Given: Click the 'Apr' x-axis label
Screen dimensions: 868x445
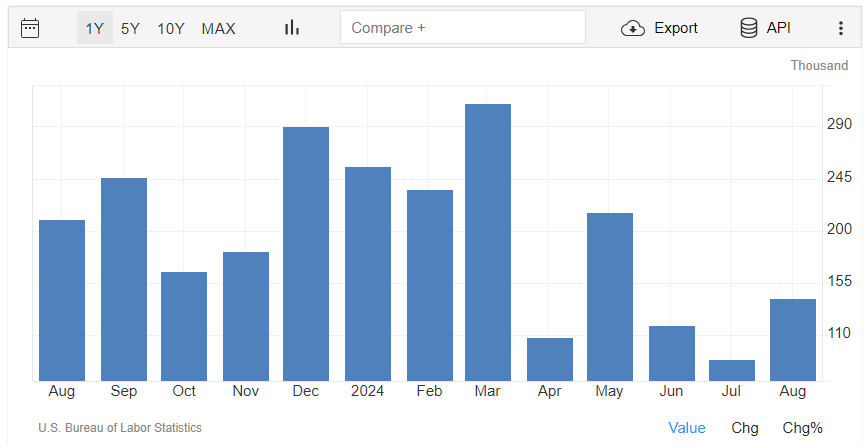Looking at the screenshot, I should [x=549, y=391].
